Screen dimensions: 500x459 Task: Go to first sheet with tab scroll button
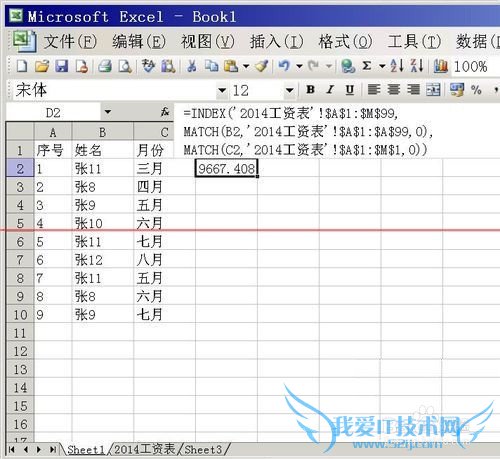(x=11, y=450)
